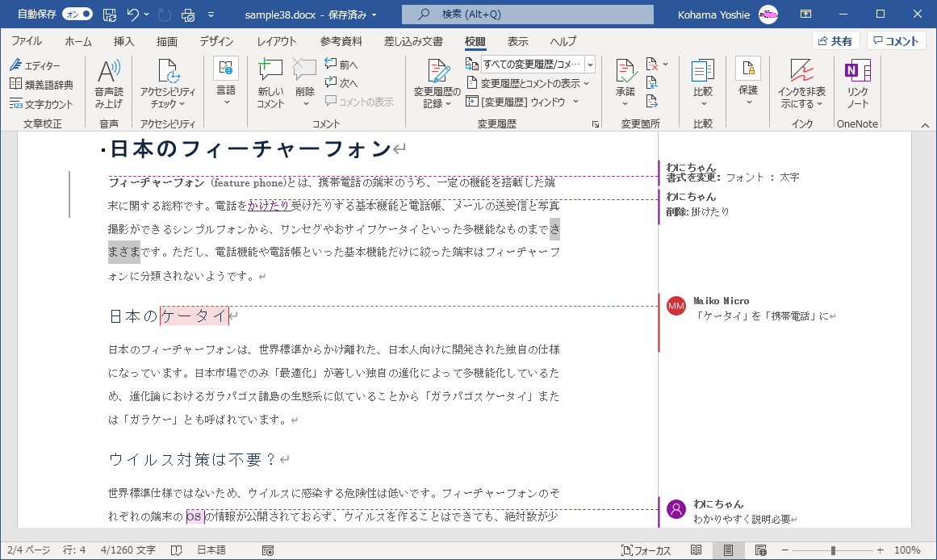
Task: Click the 文字カウント word count tool
Action: 41,104
